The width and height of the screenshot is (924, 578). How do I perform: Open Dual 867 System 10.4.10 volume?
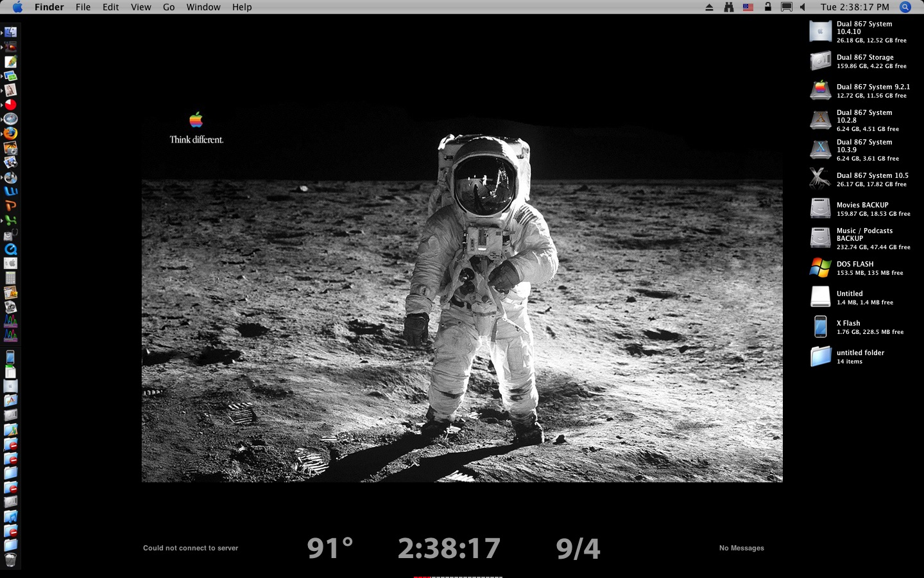pos(820,31)
